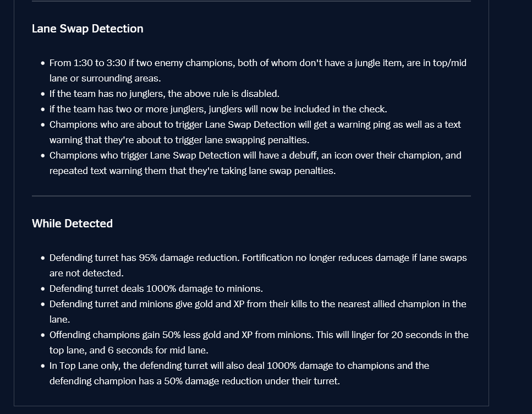
Task: Click the '50% less gold and XP' bullet
Action: pos(259,342)
